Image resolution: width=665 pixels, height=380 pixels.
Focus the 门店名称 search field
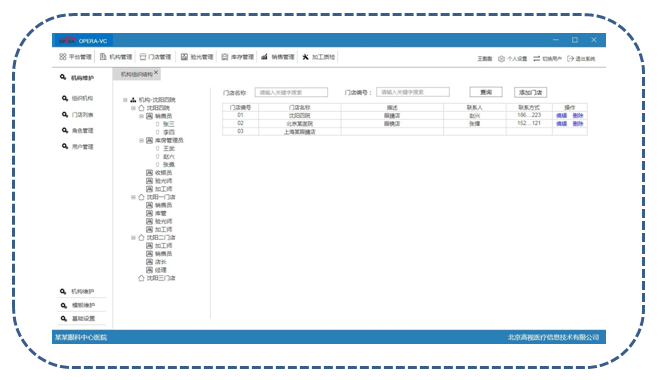(291, 92)
